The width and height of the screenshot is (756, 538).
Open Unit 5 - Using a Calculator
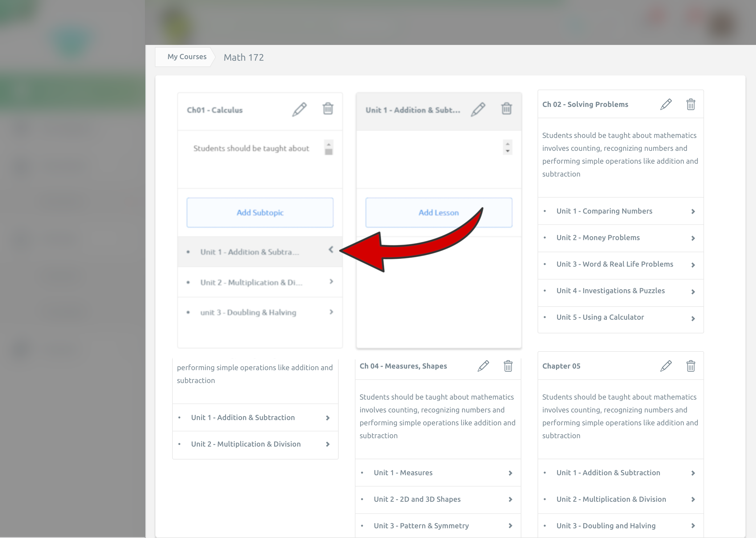click(600, 317)
